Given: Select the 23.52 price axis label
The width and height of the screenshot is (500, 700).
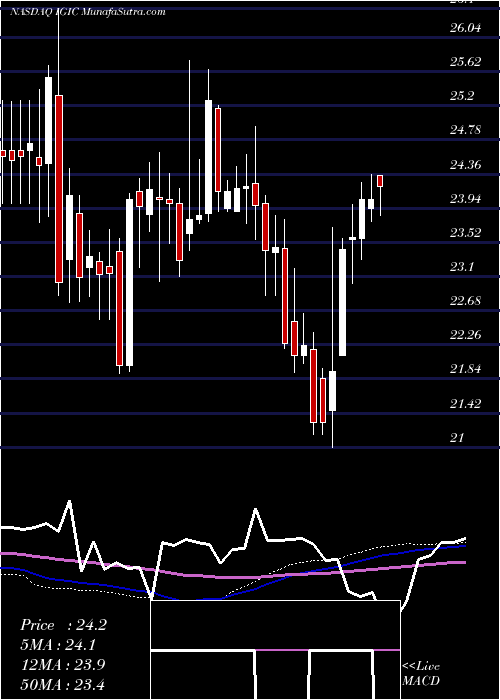Looking at the screenshot, I should pyautogui.click(x=465, y=233).
